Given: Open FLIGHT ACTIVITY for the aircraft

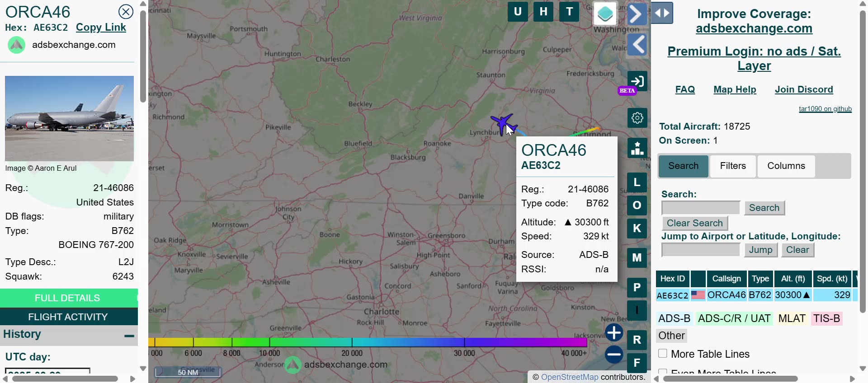Looking at the screenshot, I should click(69, 317).
